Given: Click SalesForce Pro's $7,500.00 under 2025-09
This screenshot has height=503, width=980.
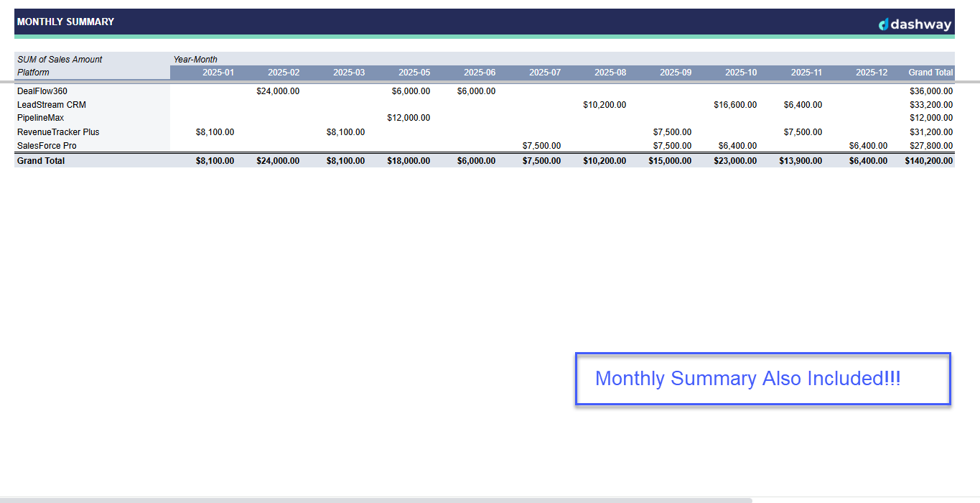Looking at the screenshot, I should [x=672, y=146].
